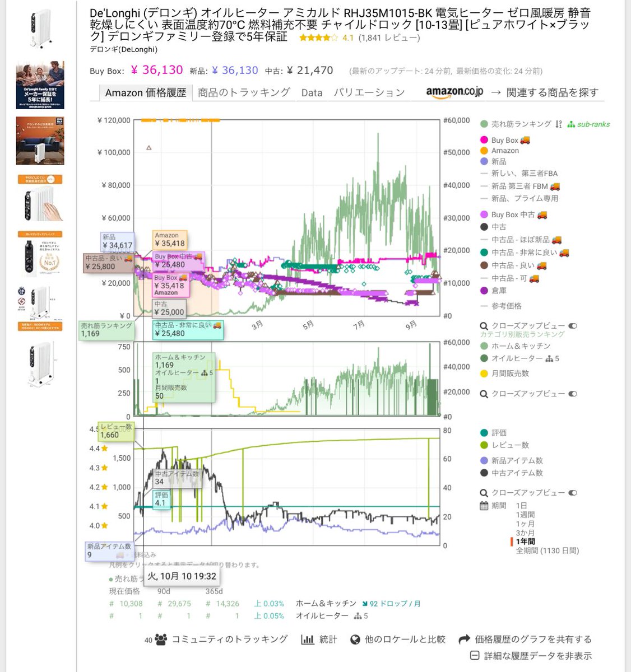Click the Buy Box ¥ 36,130 price
Screen dimensions: 631x672
tap(156, 70)
